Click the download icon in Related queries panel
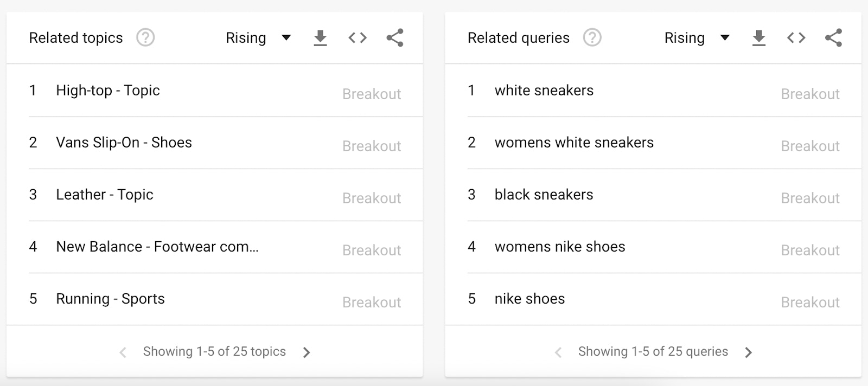Viewport: 868px width, 386px height. pyautogui.click(x=758, y=37)
